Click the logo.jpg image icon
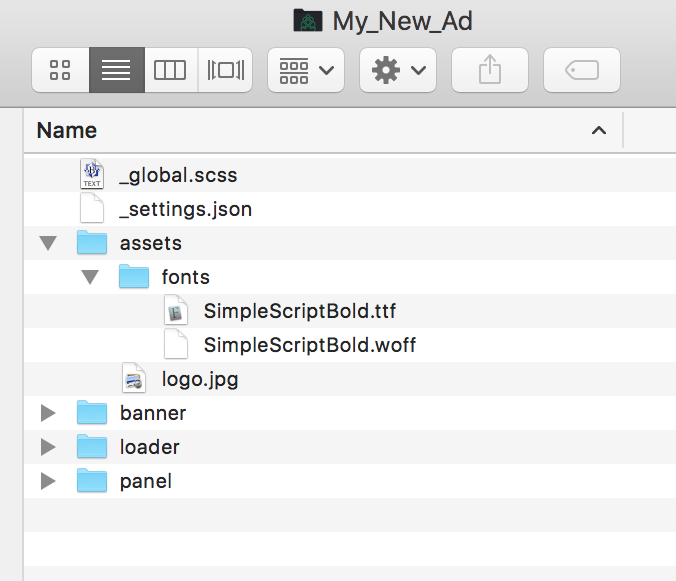Viewport: 676px width, 581px height. pyautogui.click(x=134, y=378)
